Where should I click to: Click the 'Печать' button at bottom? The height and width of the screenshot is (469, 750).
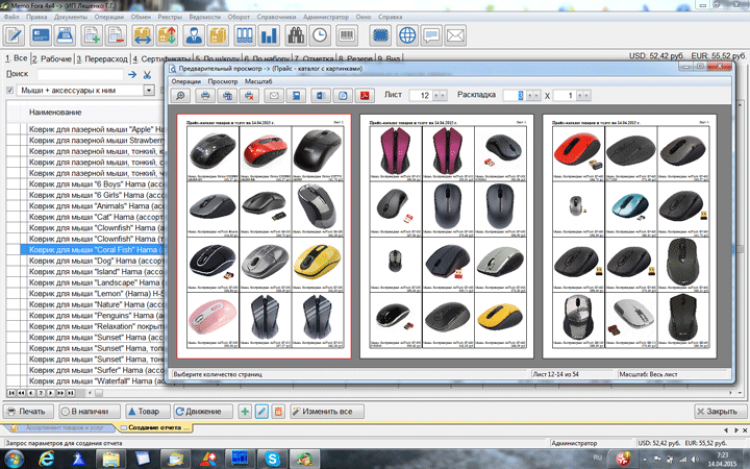click(x=27, y=411)
